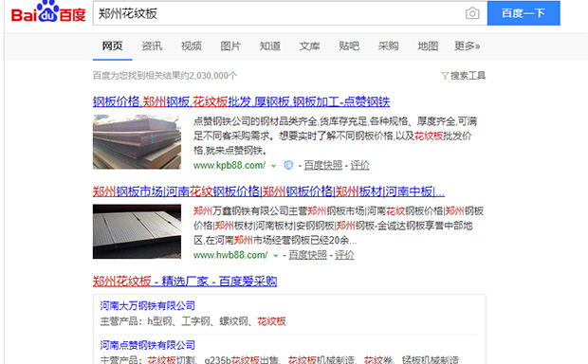
Task: Click the steel plate stack thumbnail
Action: pyautogui.click(x=137, y=141)
